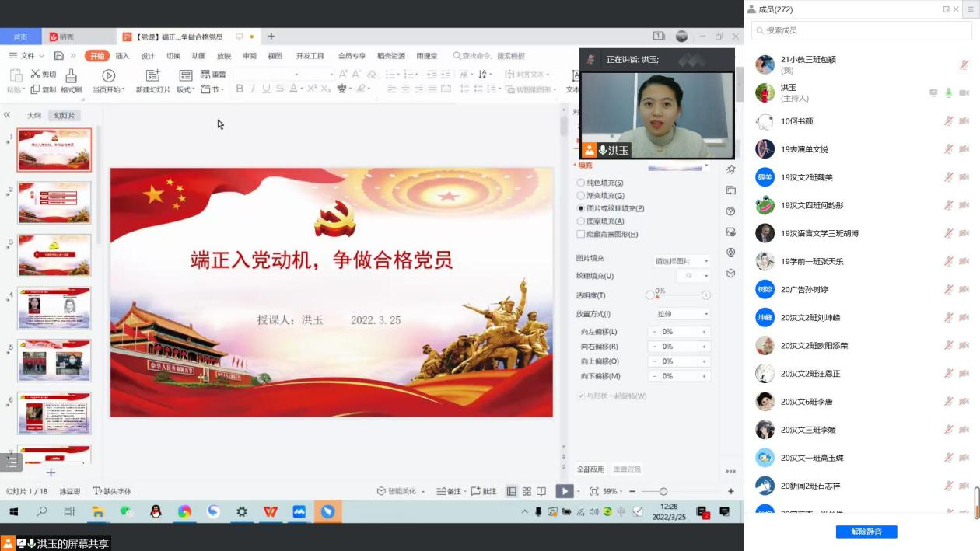Click the 重置背景 button
This screenshot has height=551, width=980.
[627, 469]
